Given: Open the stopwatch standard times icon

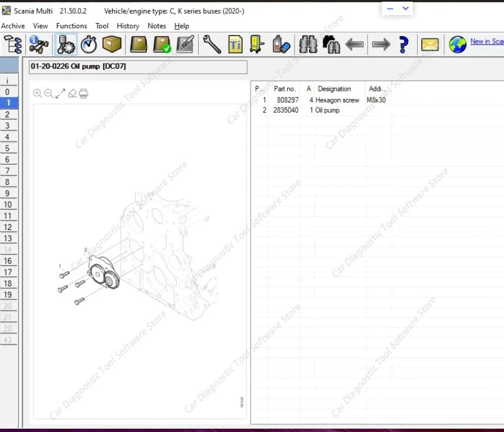Looking at the screenshot, I should 88,44.
